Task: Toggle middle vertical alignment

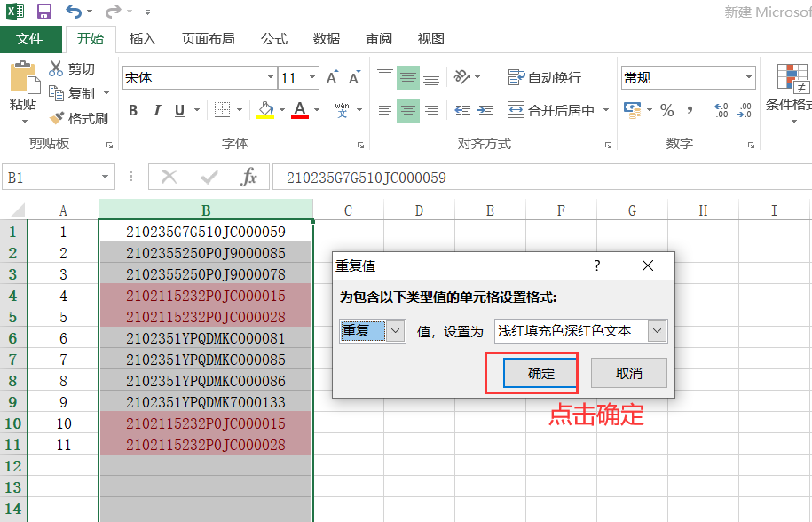Action: [x=408, y=78]
